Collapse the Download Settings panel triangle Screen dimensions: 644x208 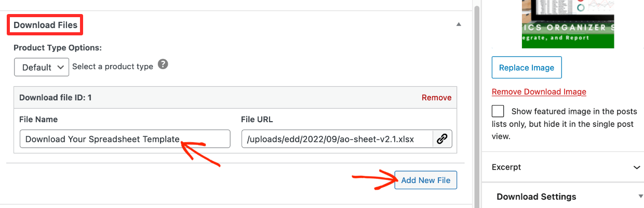point(640,197)
